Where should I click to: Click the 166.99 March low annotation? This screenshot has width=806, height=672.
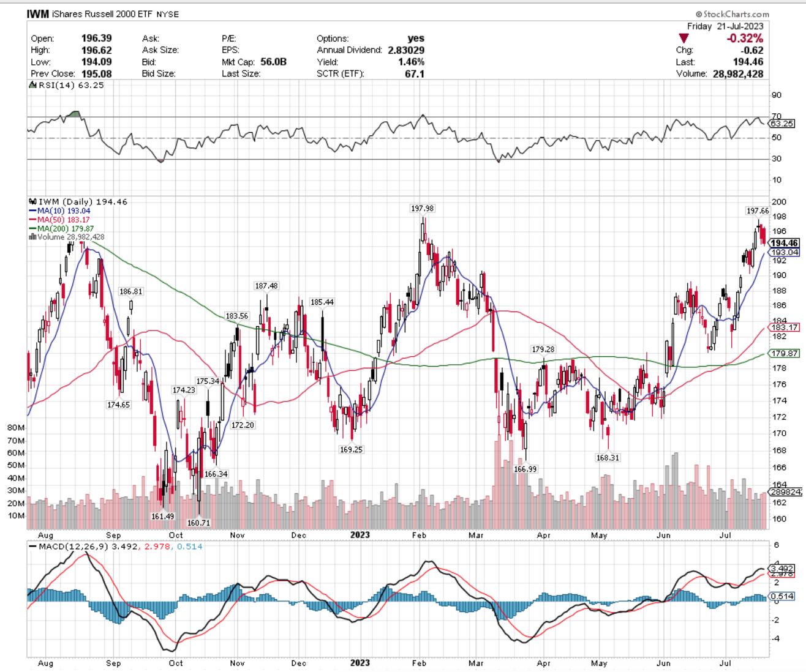coord(525,469)
